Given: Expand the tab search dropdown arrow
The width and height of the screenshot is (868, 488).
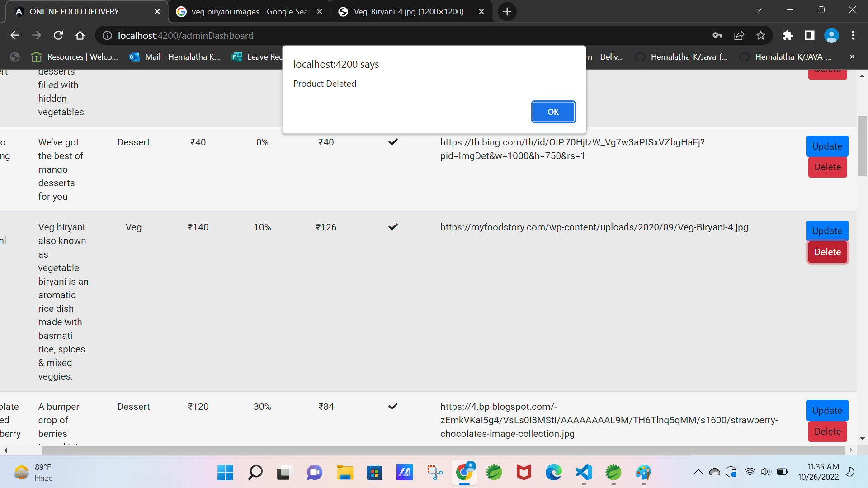Looking at the screenshot, I should (x=759, y=10).
